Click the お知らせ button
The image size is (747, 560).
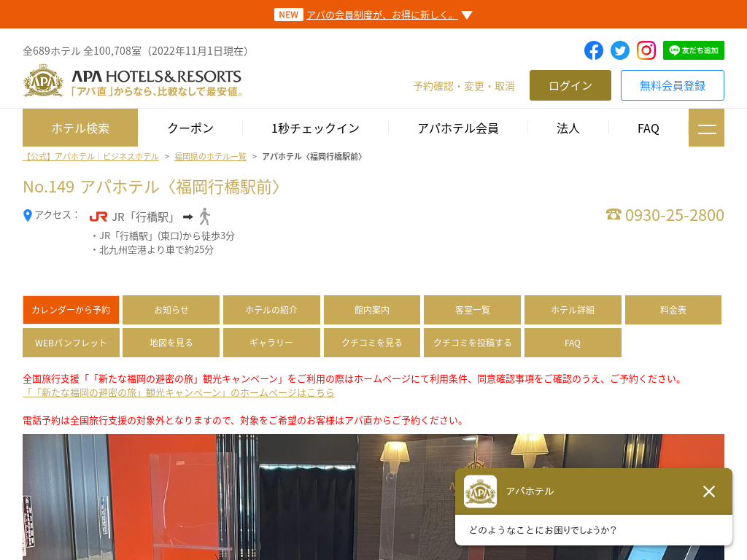click(171, 309)
